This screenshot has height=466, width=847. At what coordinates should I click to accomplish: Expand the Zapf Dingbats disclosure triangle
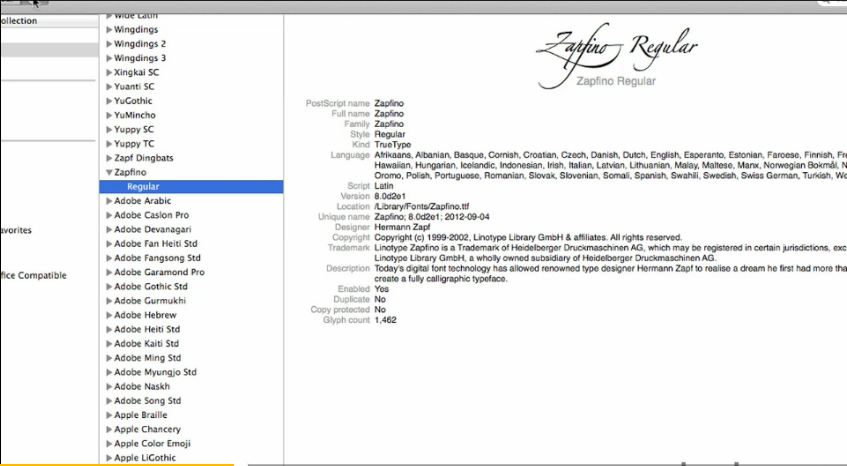tap(109, 158)
